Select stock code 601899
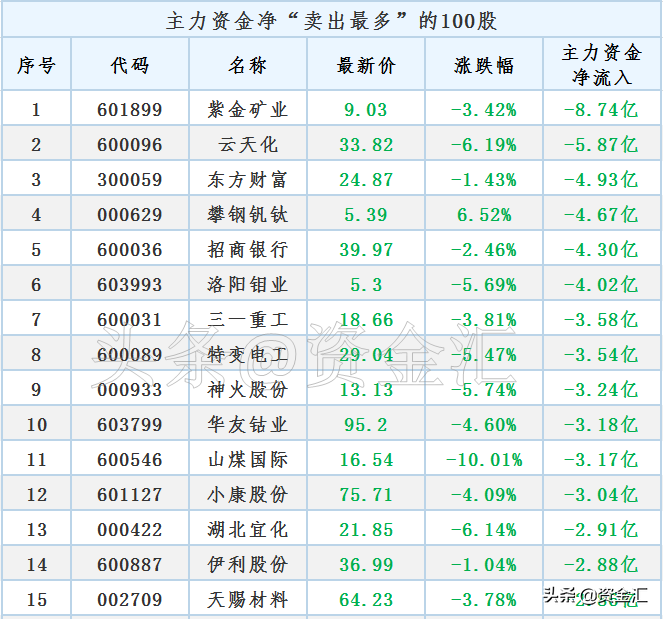663x619 pixels. [130, 110]
